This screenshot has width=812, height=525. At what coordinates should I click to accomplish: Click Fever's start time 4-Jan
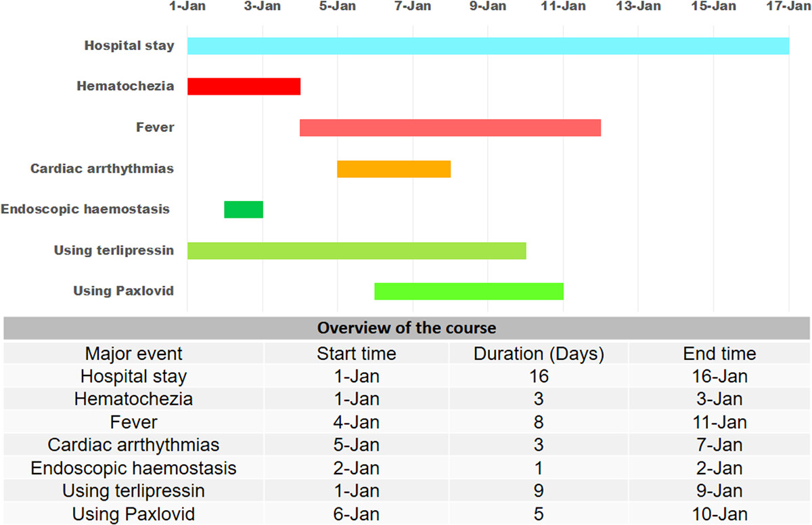(357, 423)
